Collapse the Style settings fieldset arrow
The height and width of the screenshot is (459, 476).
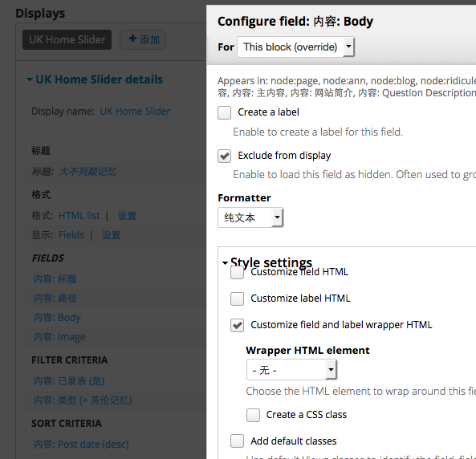point(225,263)
